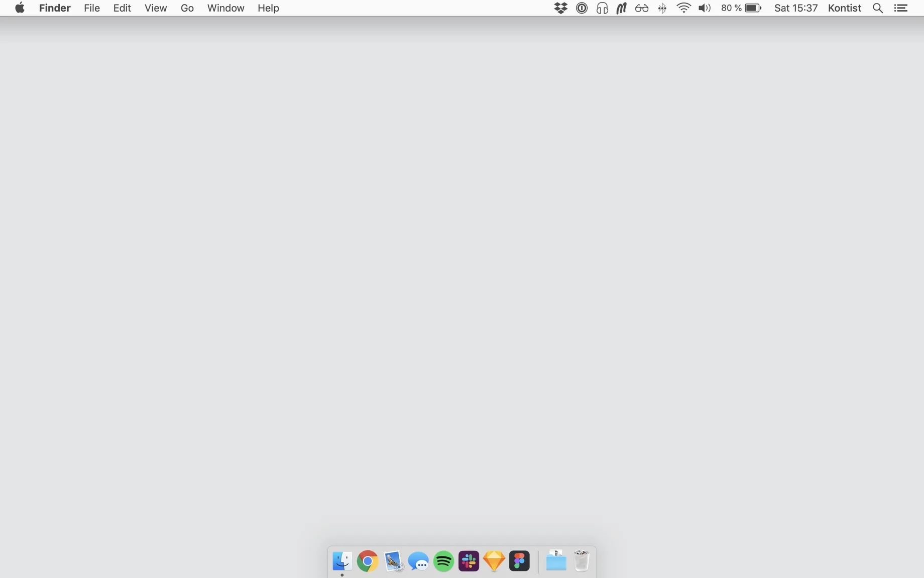Screen dimensions: 924x578
Task: Click the 80 % battery percentage text
Action: [731, 8]
